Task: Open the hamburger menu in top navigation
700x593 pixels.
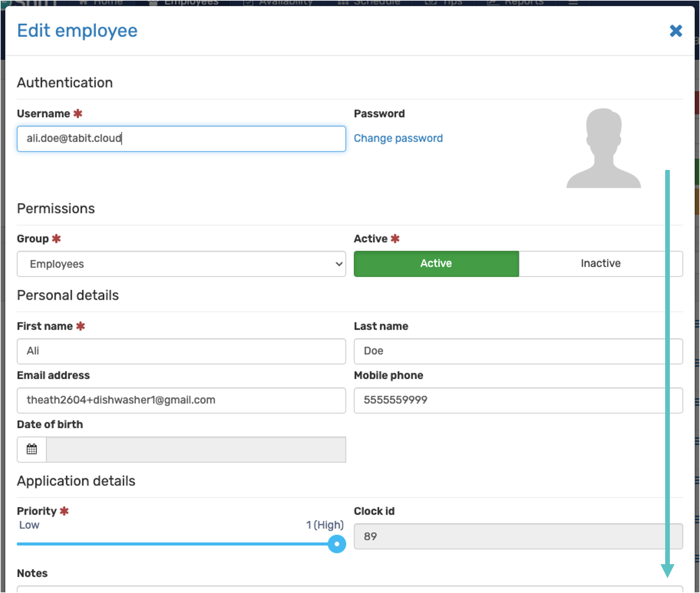Action: coord(573,3)
